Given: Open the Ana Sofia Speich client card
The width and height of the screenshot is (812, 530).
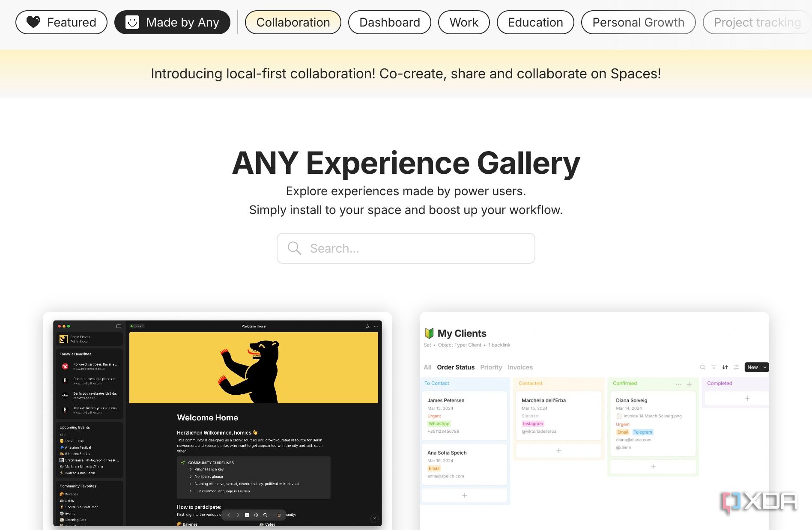Looking at the screenshot, I should point(464,464).
